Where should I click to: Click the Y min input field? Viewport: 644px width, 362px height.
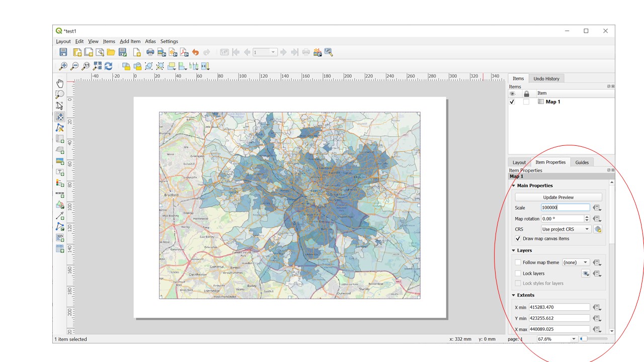click(559, 318)
